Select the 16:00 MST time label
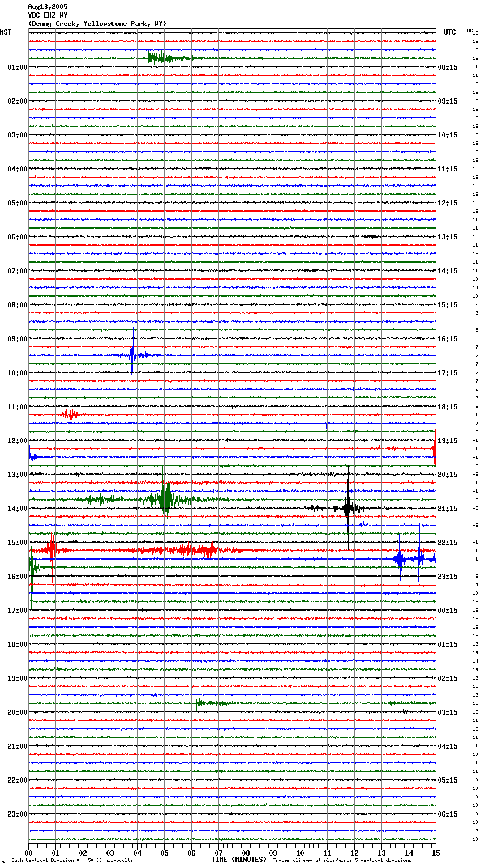The image size is (481, 868). click(18, 577)
